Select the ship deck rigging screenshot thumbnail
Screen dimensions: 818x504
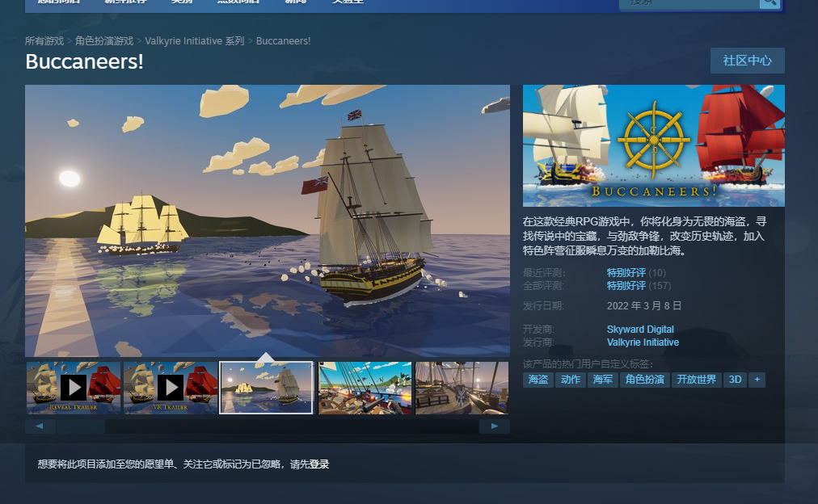[462, 388]
